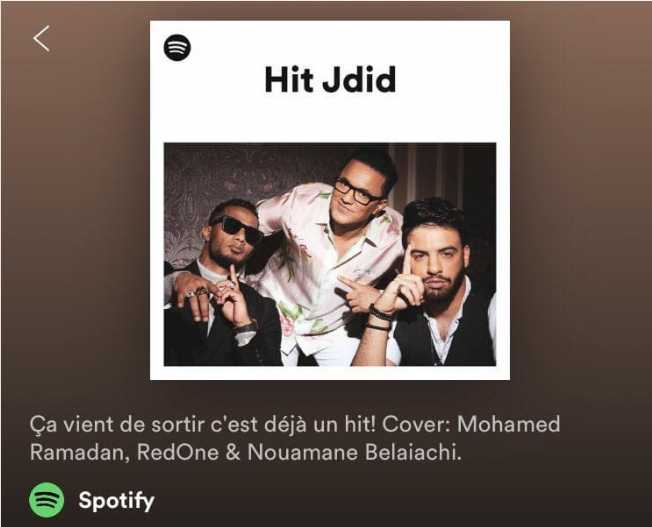Click "Ramadan," on the second description line
652x527 pixels.
79,452
